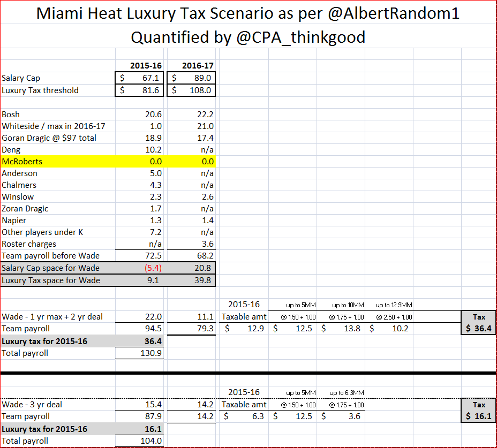The image size is (497, 448).
Task: Click the Roster charges row label
Action: pos(58,244)
